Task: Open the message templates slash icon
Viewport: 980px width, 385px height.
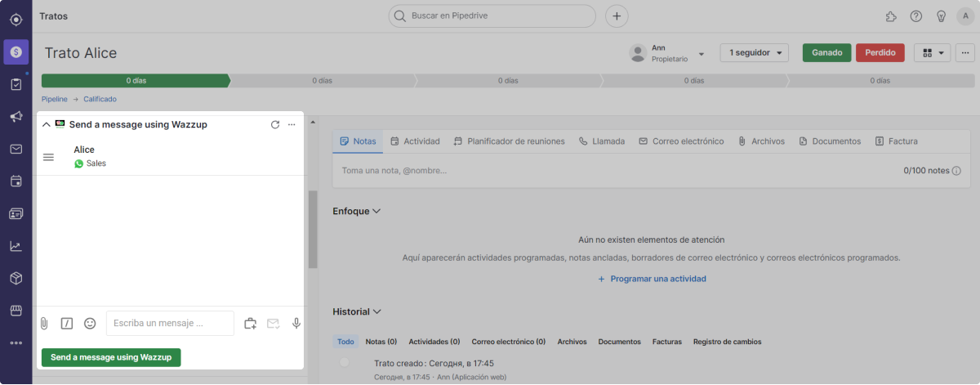Action: click(x=67, y=324)
